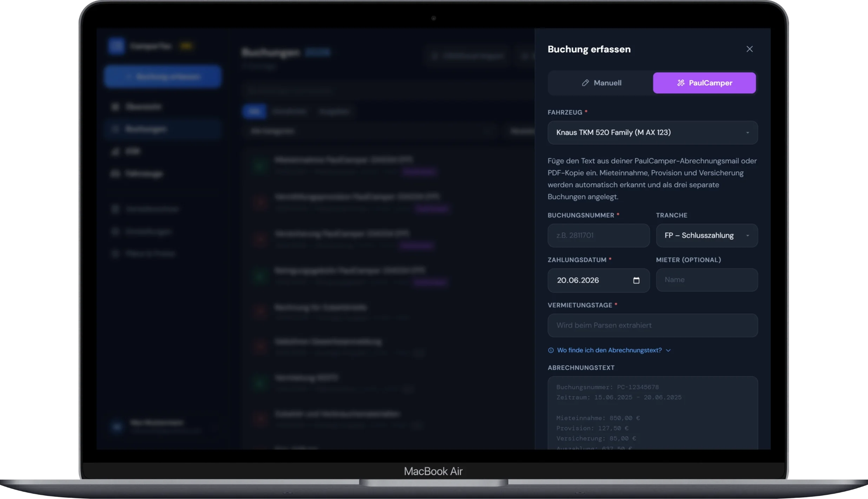Image resolution: width=868 pixels, height=499 pixels.
Task: Open the Tranche dropdown
Action: tap(706, 235)
